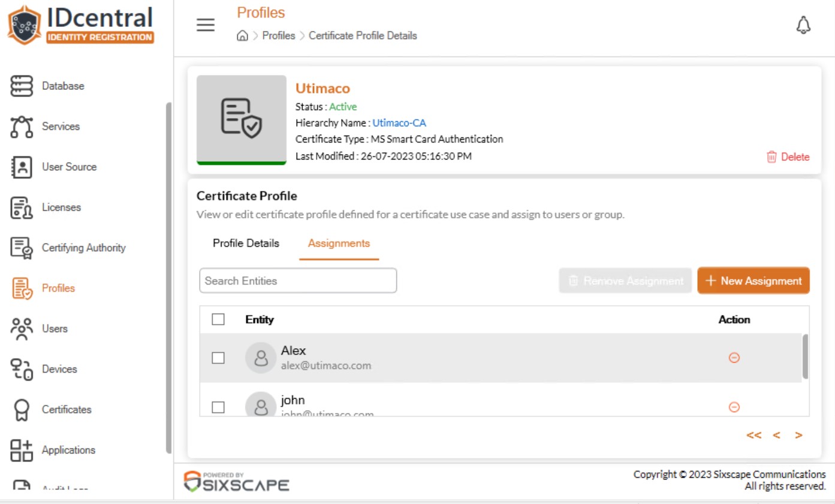Image resolution: width=835 pixels, height=504 pixels.
Task: Click the New Assignment button
Action: click(753, 280)
